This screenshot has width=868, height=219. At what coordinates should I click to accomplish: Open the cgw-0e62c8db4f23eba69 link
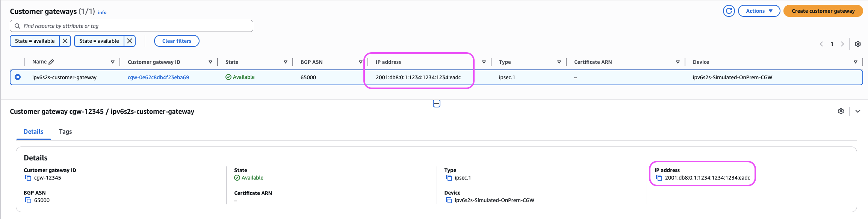click(158, 77)
